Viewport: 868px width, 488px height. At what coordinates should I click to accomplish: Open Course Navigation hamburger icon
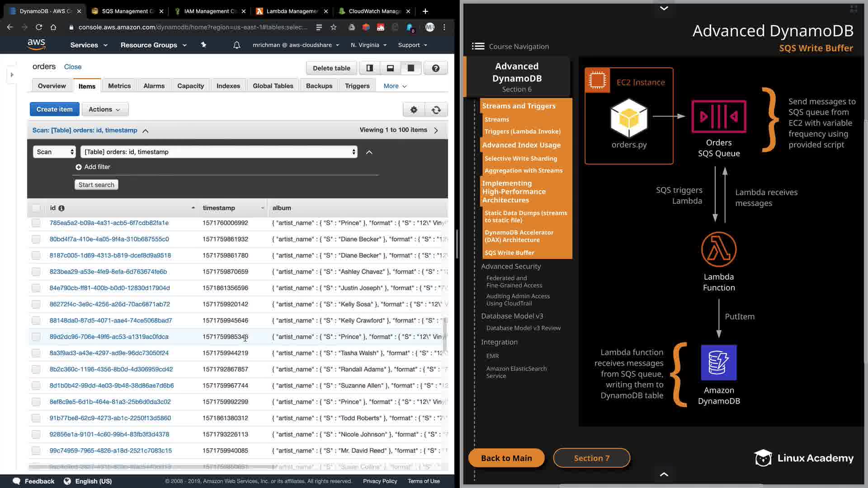(x=478, y=46)
